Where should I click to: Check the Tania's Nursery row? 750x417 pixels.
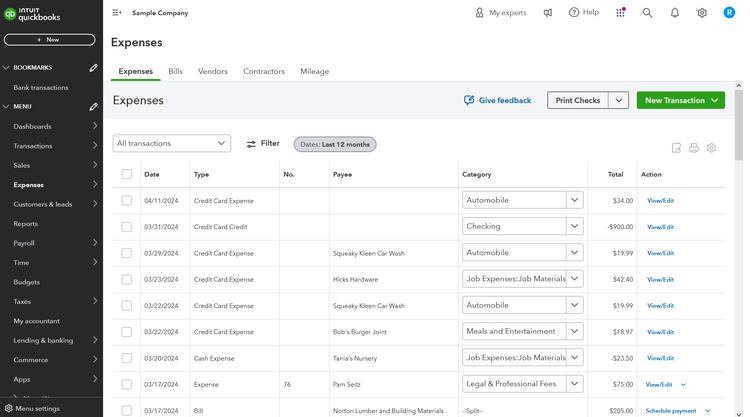tap(126, 358)
